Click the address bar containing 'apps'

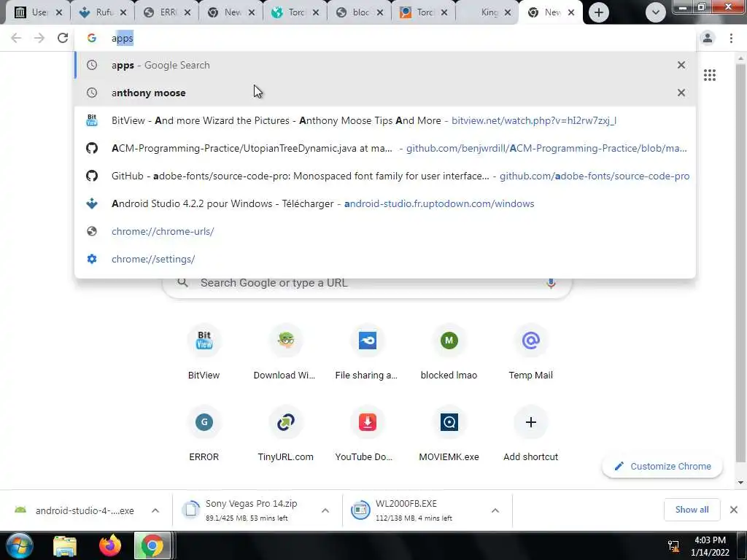point(385,38)
